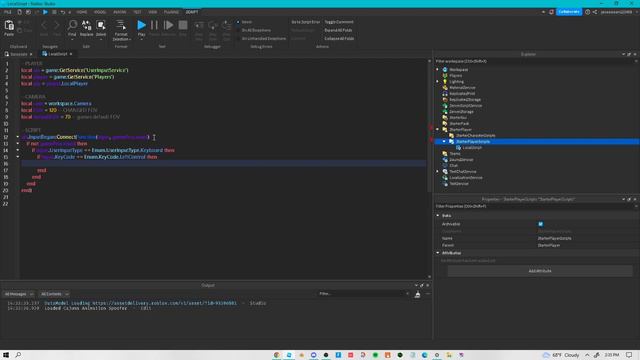
Task: Open the Find tool in the ribbon
Action: [72, 25]
